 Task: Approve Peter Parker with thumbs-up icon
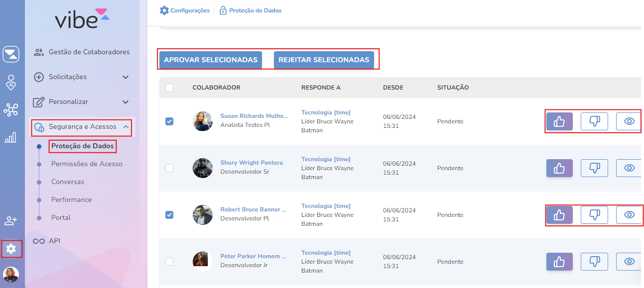coord(559,262)
